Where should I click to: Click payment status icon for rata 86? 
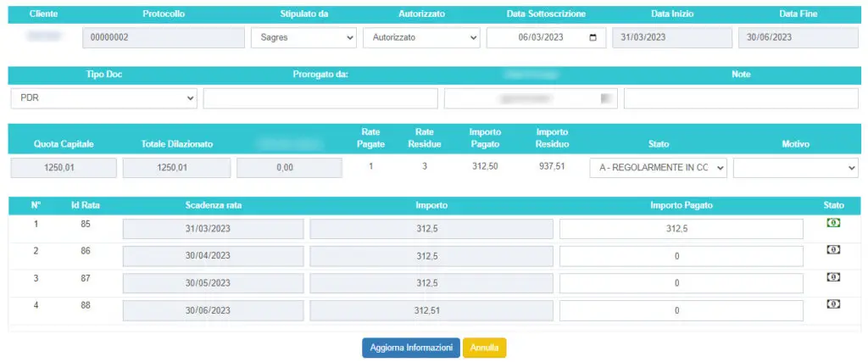(x=833, y=250)
